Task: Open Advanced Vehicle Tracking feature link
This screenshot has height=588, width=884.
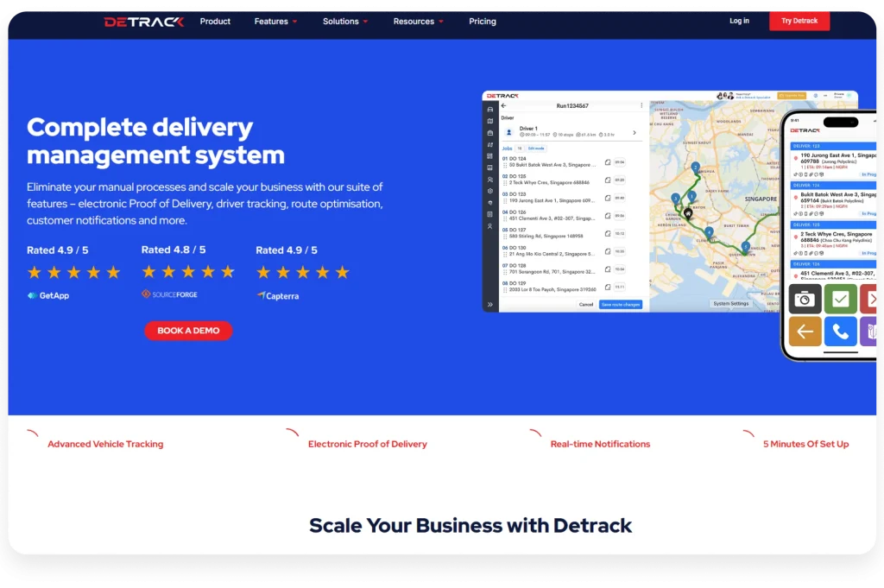Action: [x=105, y=445]
